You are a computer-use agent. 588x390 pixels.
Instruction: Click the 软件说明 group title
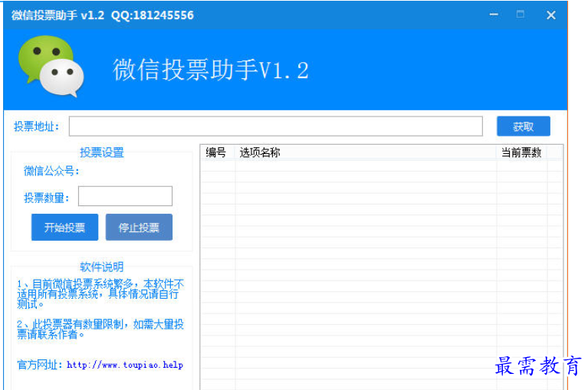(102, 267)
